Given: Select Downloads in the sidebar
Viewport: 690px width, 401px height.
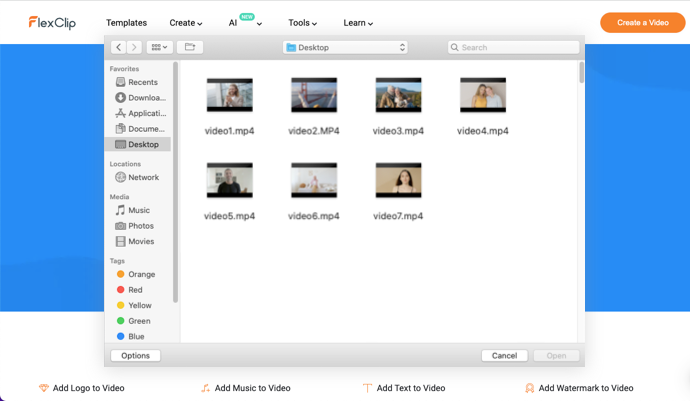Looking at the screenshot, I should pyautogui.click(x=138, y=98).
